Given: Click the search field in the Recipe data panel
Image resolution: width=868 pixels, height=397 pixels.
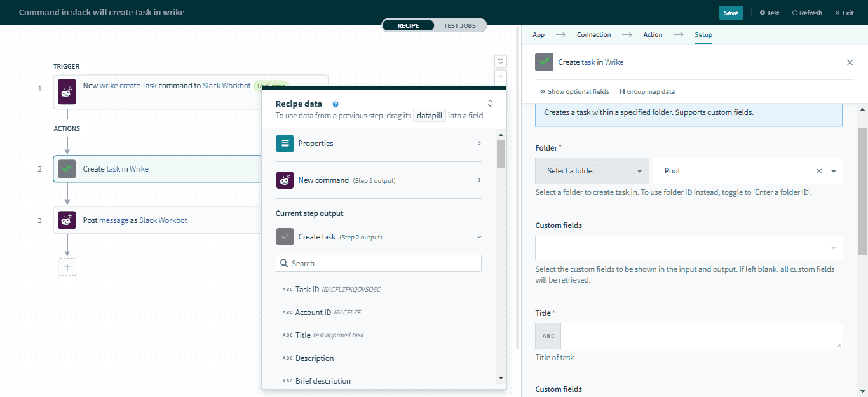Looking at the screenshot, I should point(378,263).
